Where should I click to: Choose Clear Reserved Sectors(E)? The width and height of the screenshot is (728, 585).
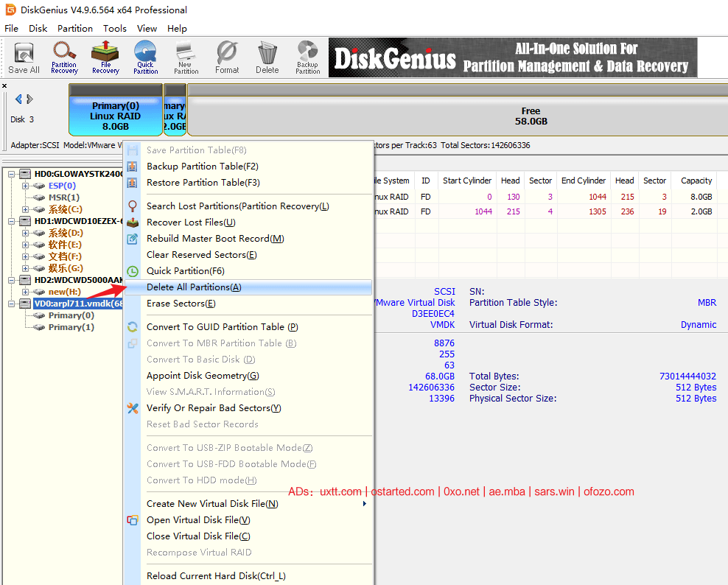pos(248,255)
